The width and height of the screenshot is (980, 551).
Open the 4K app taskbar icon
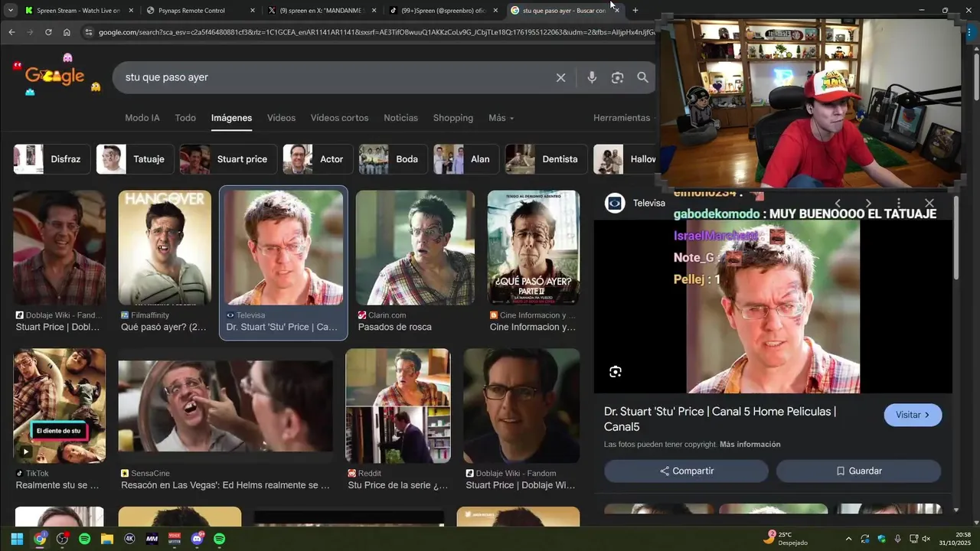point(129,539)
